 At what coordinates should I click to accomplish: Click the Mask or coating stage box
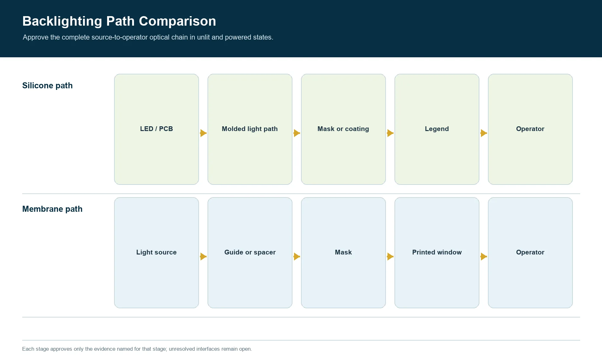point(343,129)
